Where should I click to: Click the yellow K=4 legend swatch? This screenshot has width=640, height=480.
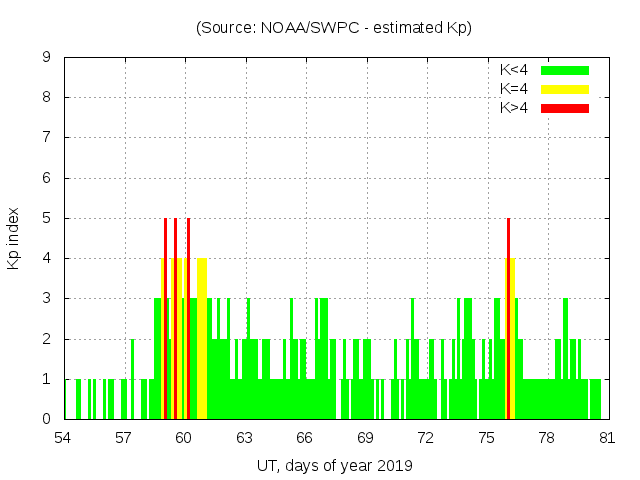[x=565, y=89]
